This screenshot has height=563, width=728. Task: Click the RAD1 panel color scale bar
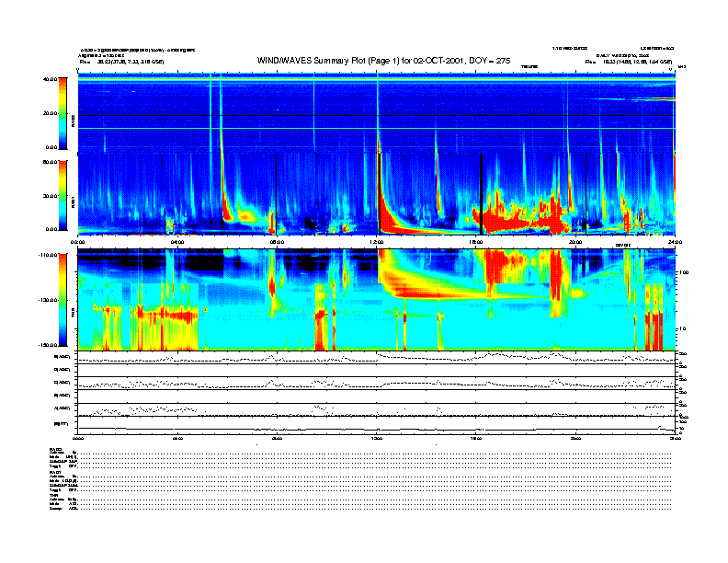[63, 195]
